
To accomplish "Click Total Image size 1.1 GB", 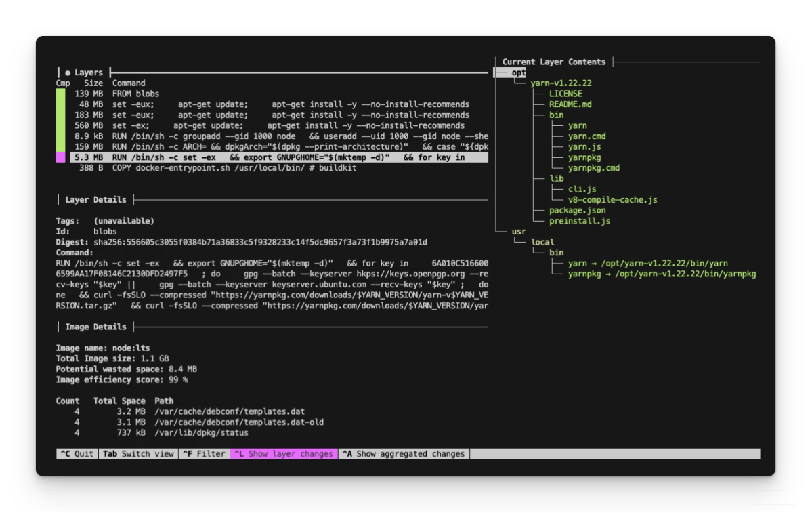I will coord(112,358).
